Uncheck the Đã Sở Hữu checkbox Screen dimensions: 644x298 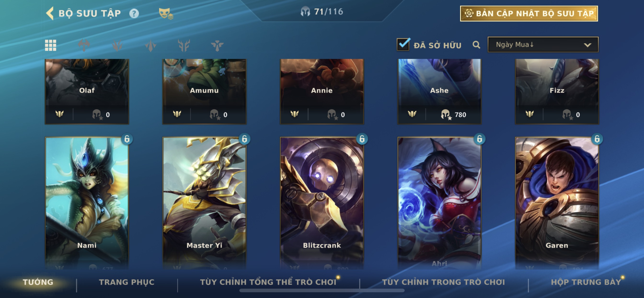403,45
